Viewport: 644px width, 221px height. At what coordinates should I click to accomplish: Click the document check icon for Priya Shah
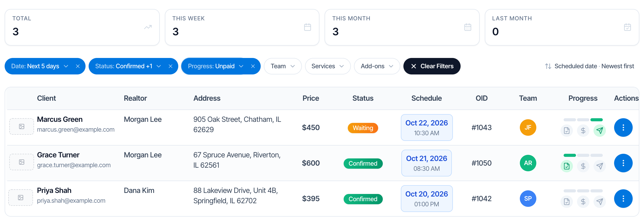coord(566,202)
